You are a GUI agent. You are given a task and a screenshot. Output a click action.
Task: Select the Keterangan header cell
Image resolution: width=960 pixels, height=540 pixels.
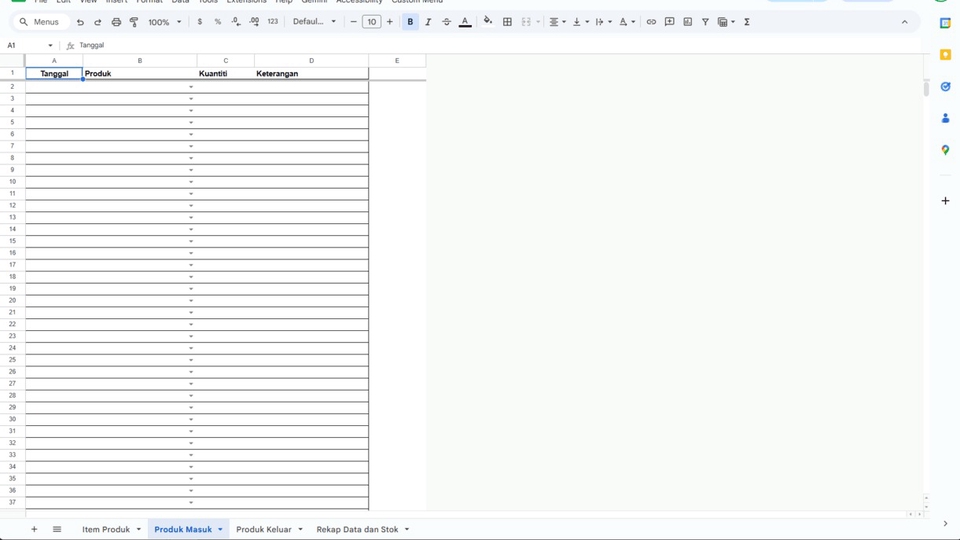pyautogui.click(x=311, y=73)
